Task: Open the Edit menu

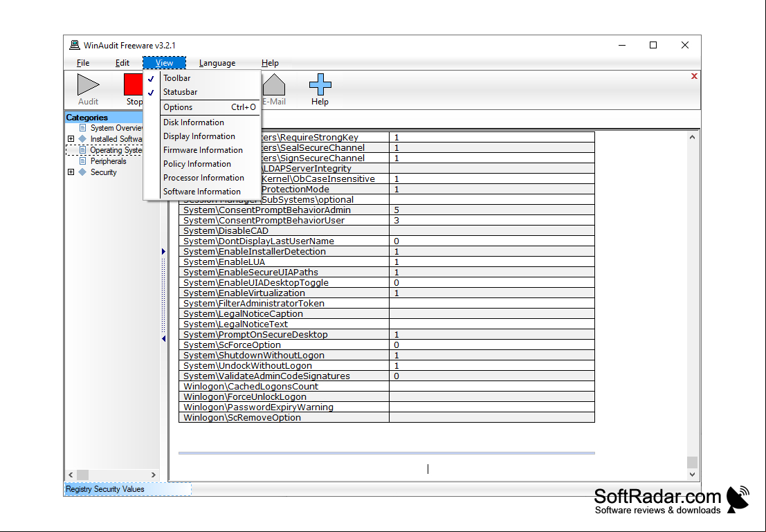Action: 122,63
